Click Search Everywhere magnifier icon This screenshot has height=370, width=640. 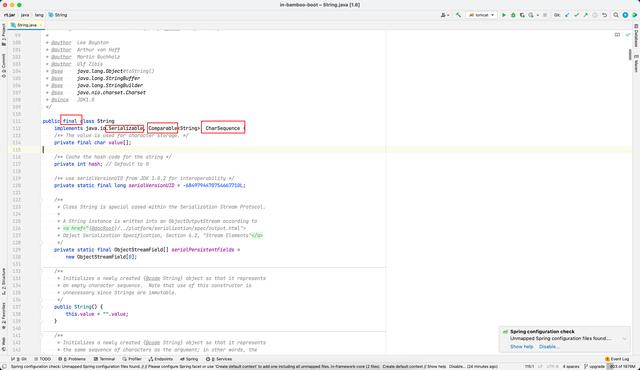pyautogui.click(x=616, y=15)
